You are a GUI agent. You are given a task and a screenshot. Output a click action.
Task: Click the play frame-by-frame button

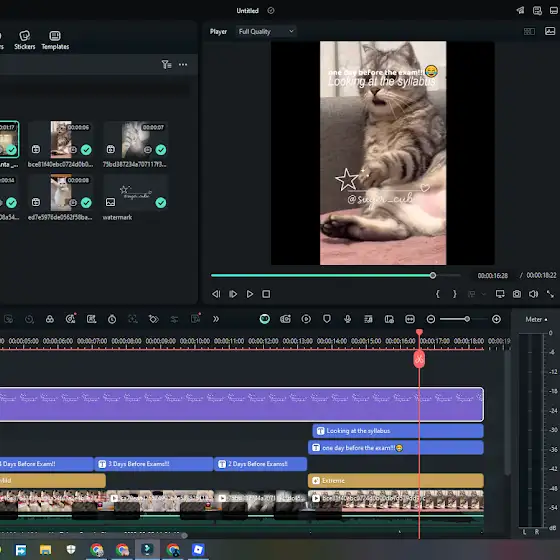click(233, 294)
